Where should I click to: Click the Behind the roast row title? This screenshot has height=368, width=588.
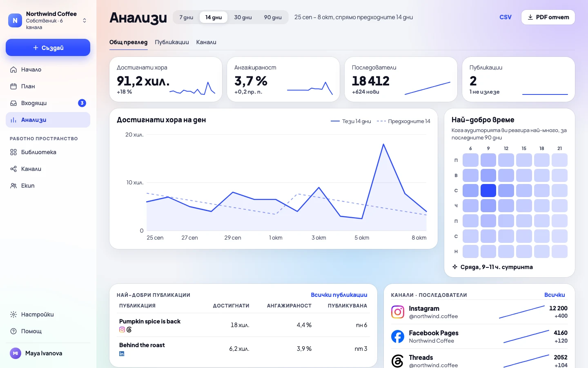[142, 345]
